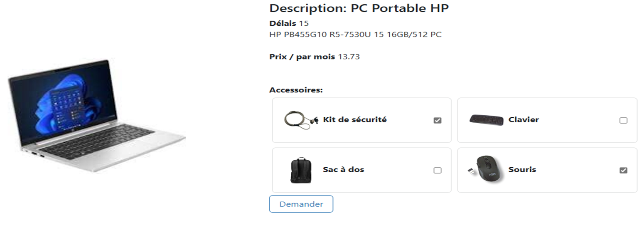Uncheck the Kit de sécurité checkbox

(438, 120)
